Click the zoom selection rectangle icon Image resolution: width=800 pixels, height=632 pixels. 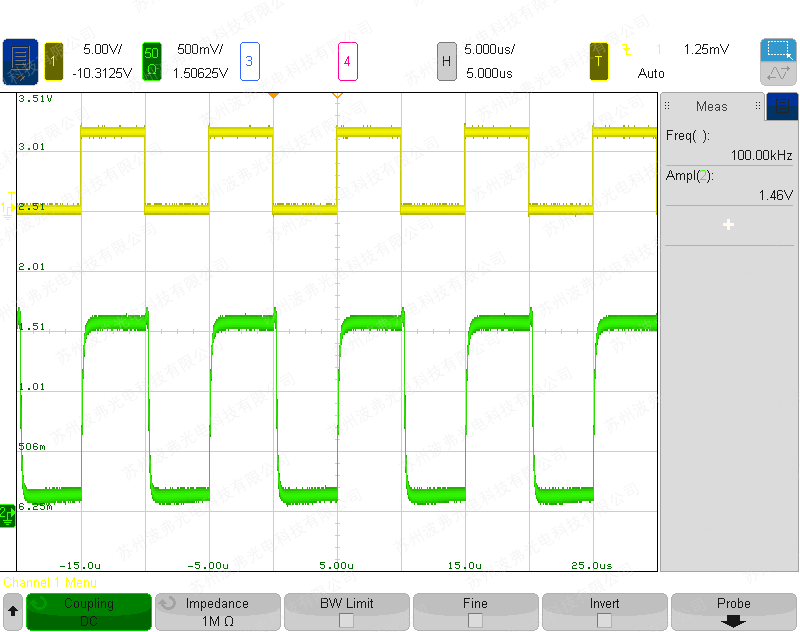[777, 50]
